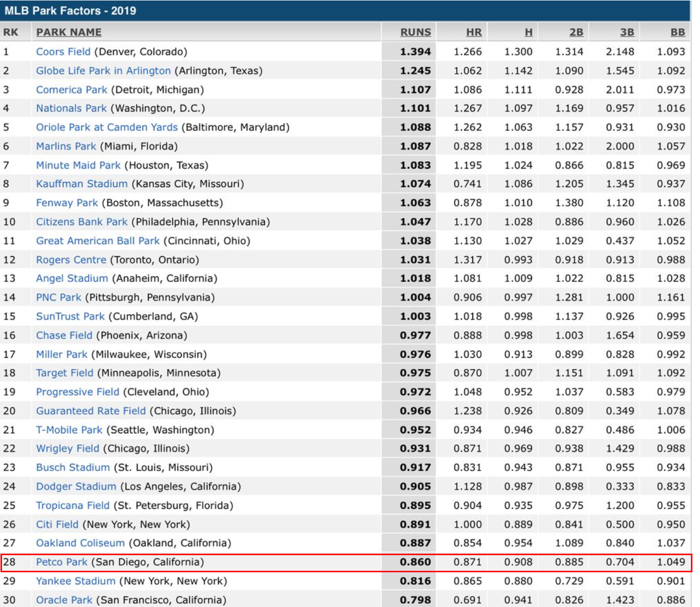Screen dimensions: 700x607
Task: Open Great American Ball Park link
Action: point(98,241)
